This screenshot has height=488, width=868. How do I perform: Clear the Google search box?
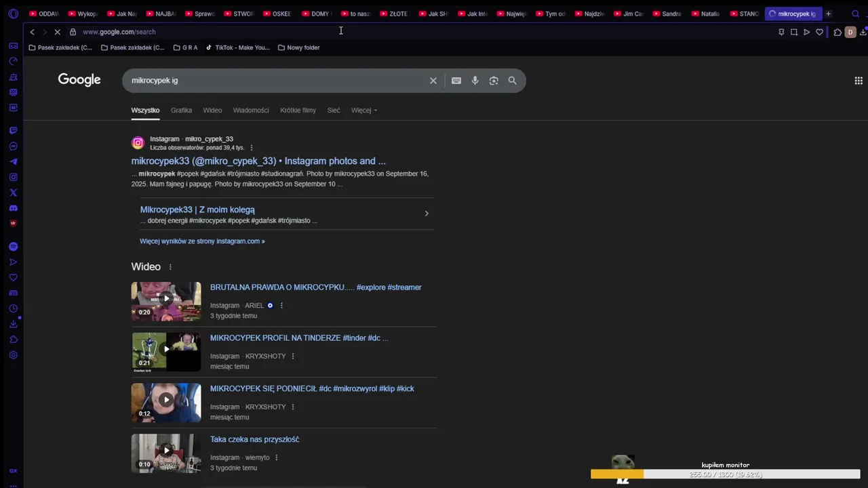point(433,81)
